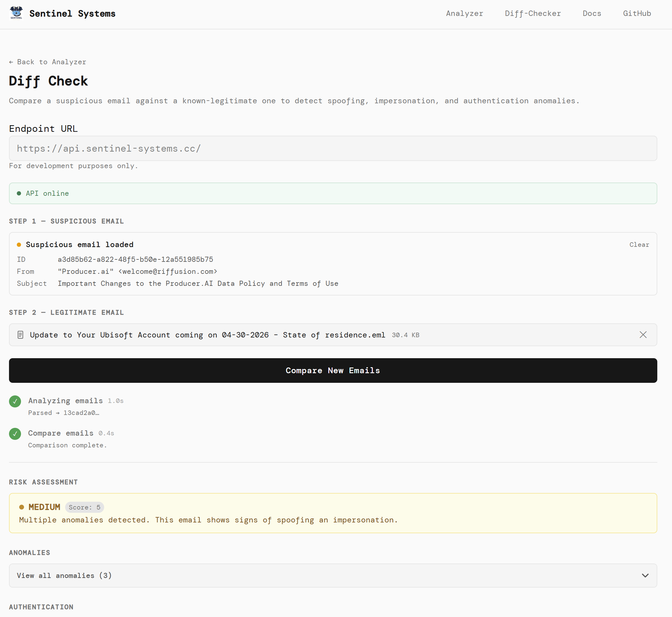Click the Parsed → 13cad2a0… text
Viewport: 672px width, 617px height.
pyautogui.click(x=63, y=413)
